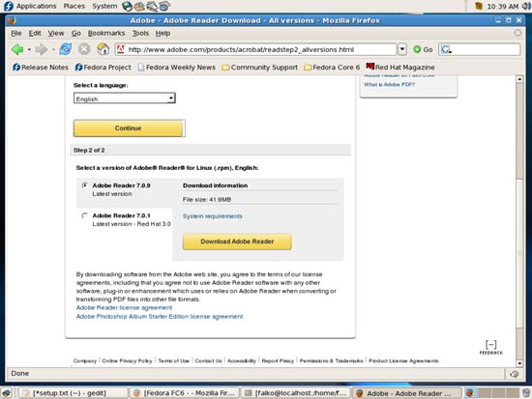Image resolution: width=532 pixels, height=399 pixels.
Task: Open the File menu
Action: [16, 33]
